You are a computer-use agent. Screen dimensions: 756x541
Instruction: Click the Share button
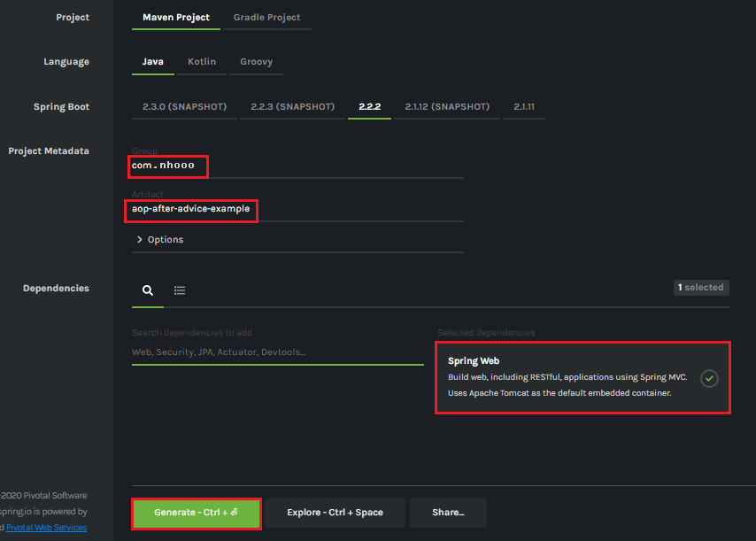pyautogui.click(x=448, y=513)
